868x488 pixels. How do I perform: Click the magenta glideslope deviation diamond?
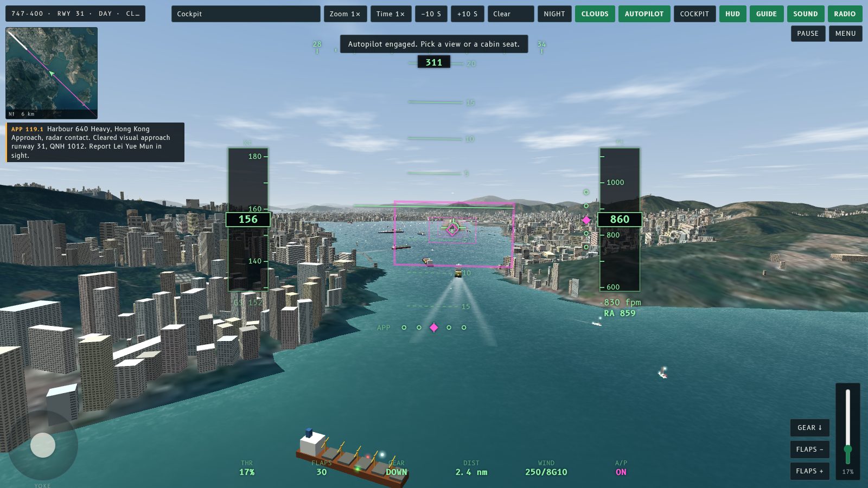point(586,220)
